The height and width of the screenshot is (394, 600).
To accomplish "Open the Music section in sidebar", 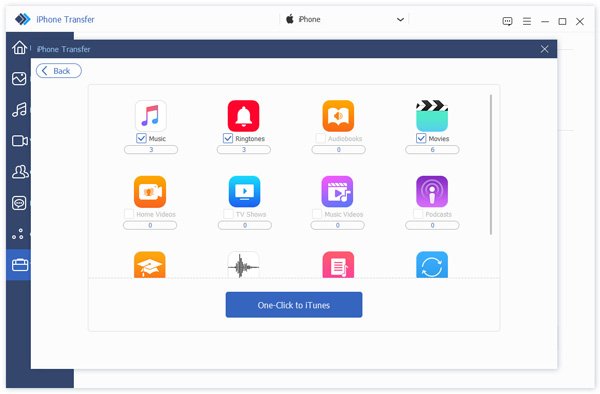I will point(19,110).
